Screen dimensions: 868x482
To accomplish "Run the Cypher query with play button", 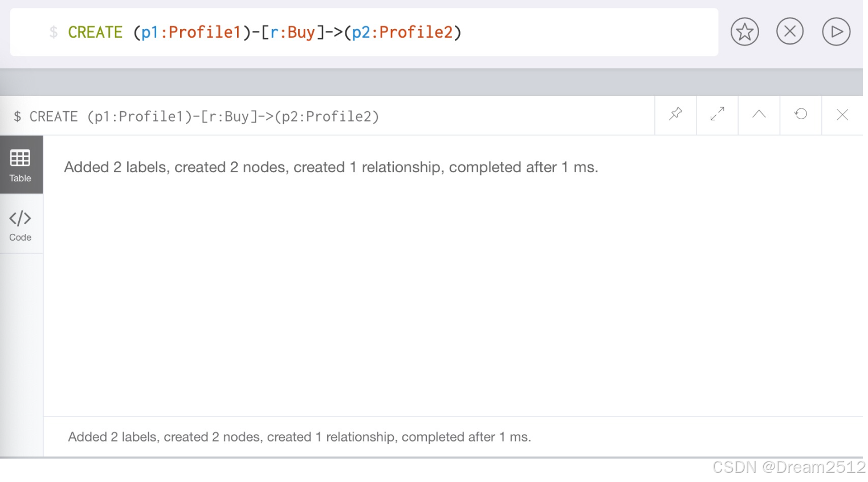I will point(836,31).
